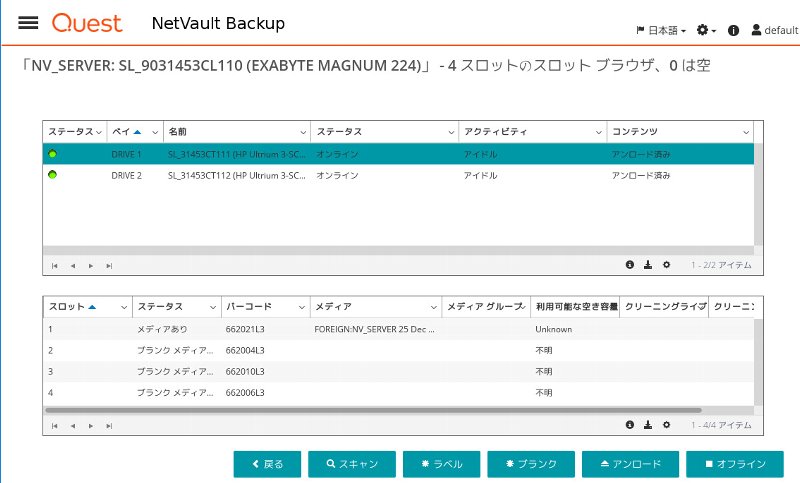Open the アクティビティ column dropdown arrow

(598, 132)
